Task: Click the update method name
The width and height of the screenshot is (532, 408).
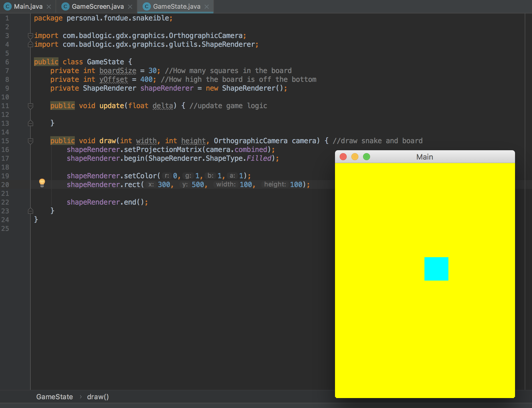Action: coord(112,106)
